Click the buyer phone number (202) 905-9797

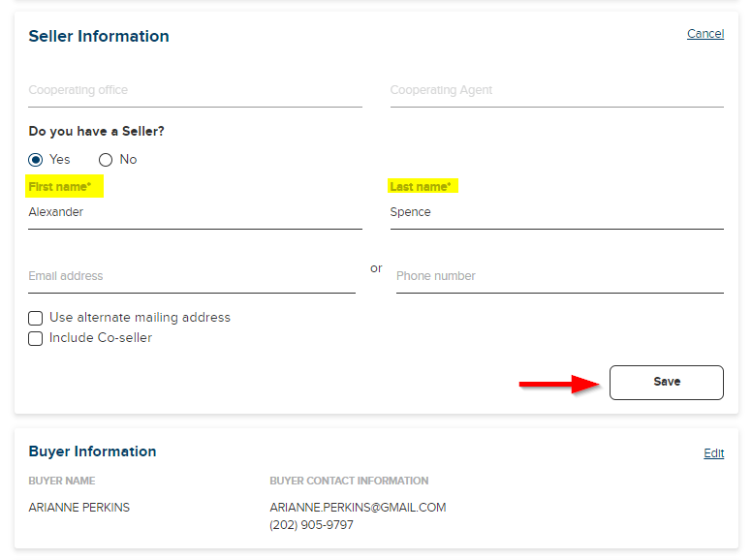coord(311,525)
